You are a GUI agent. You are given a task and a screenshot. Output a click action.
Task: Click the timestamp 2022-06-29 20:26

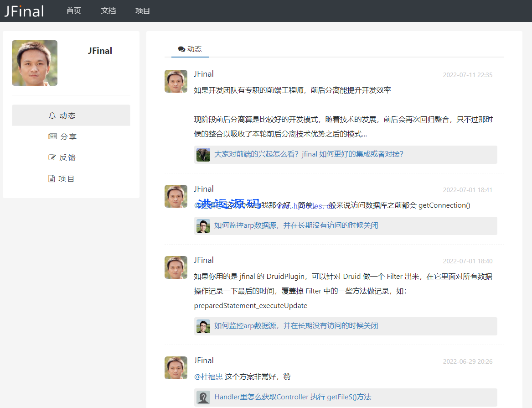click(x=468, y=361)
